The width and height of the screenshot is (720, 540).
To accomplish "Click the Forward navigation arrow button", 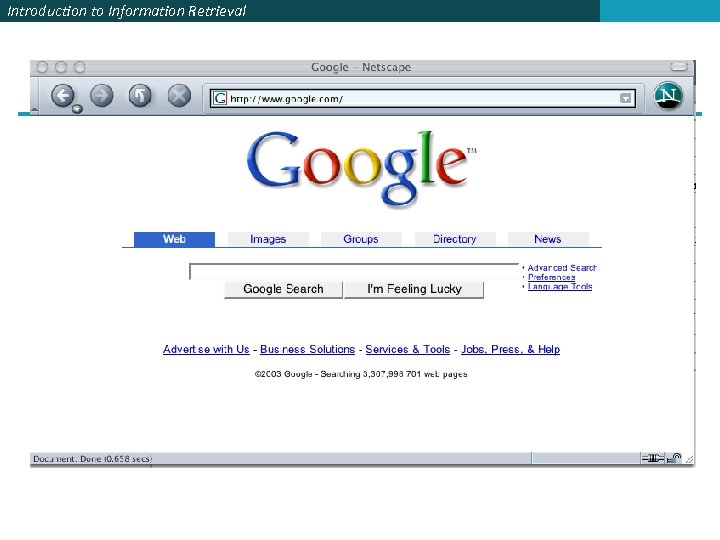I will [101, 96].
